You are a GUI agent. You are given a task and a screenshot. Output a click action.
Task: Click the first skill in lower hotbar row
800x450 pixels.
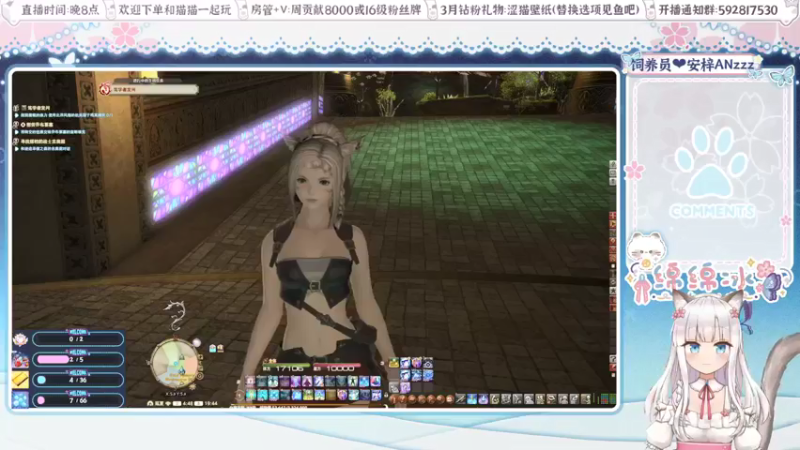click(251, 395)
